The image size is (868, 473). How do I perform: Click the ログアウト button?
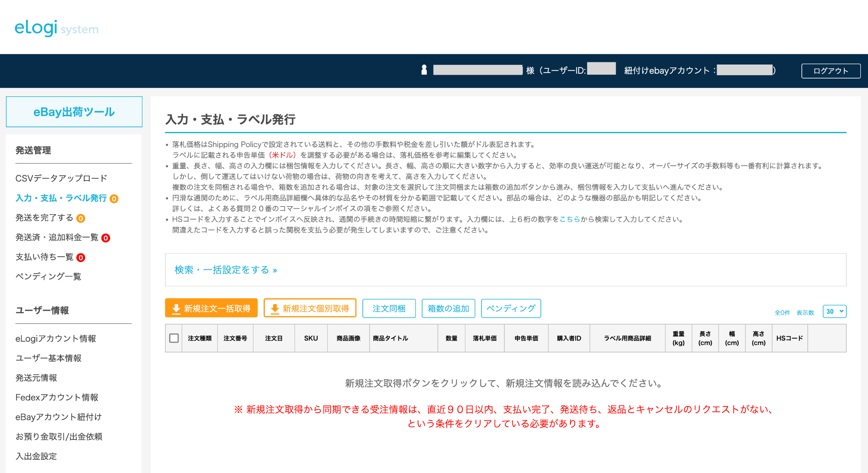(830, 71)
